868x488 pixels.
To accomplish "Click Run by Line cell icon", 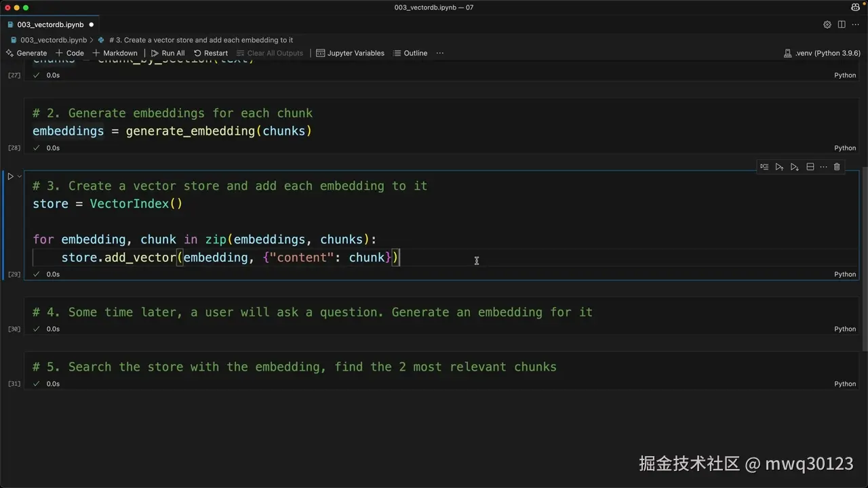I will coord(764,167).
